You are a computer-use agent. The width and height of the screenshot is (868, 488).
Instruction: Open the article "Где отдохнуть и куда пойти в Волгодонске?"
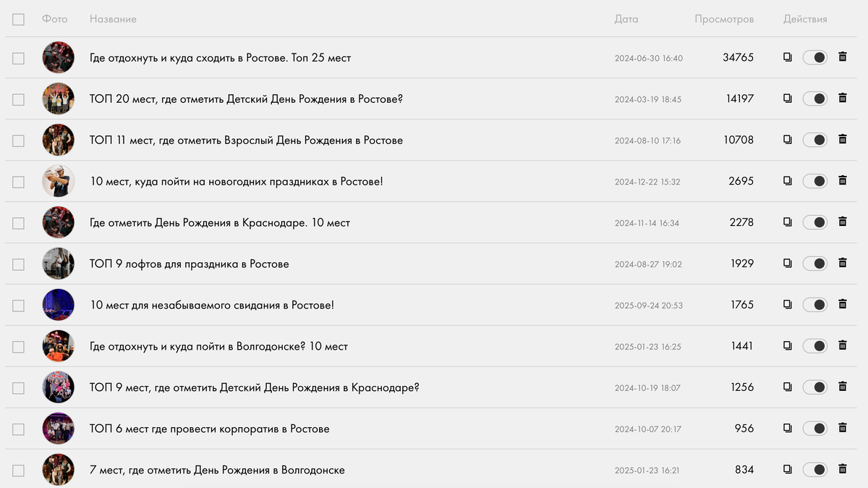[x=218, y=346]
